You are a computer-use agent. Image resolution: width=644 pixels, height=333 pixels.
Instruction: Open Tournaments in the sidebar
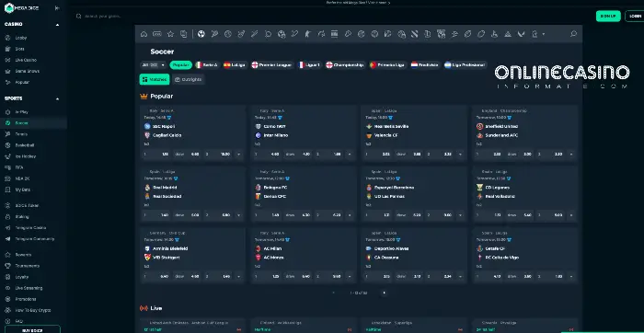click(27, 266)
